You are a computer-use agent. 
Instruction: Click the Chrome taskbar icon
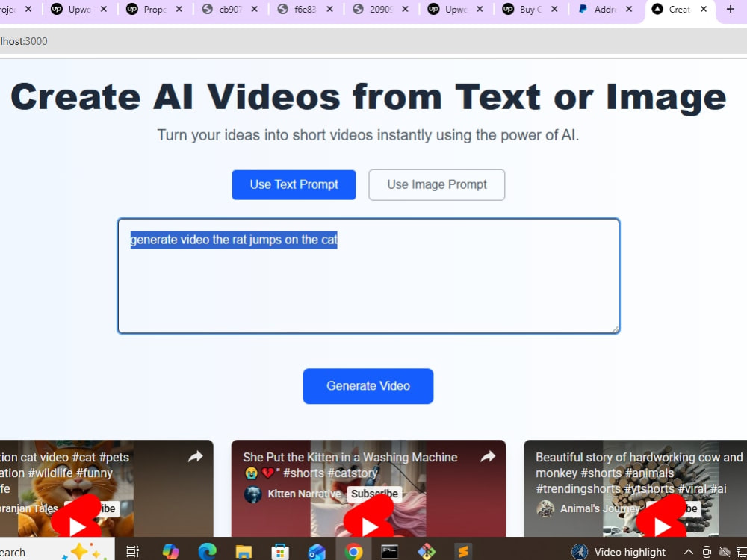[x=353, y=552]
